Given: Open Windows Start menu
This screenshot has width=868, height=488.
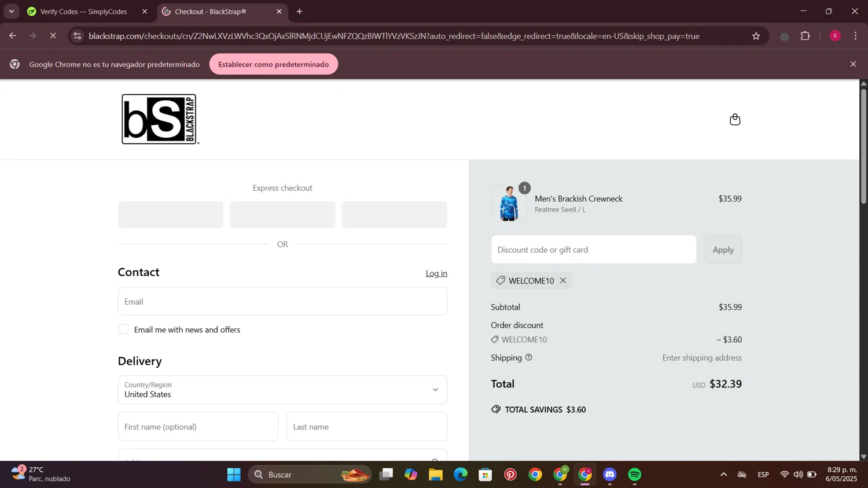Looking at the screenshot, I should [234, 475].
